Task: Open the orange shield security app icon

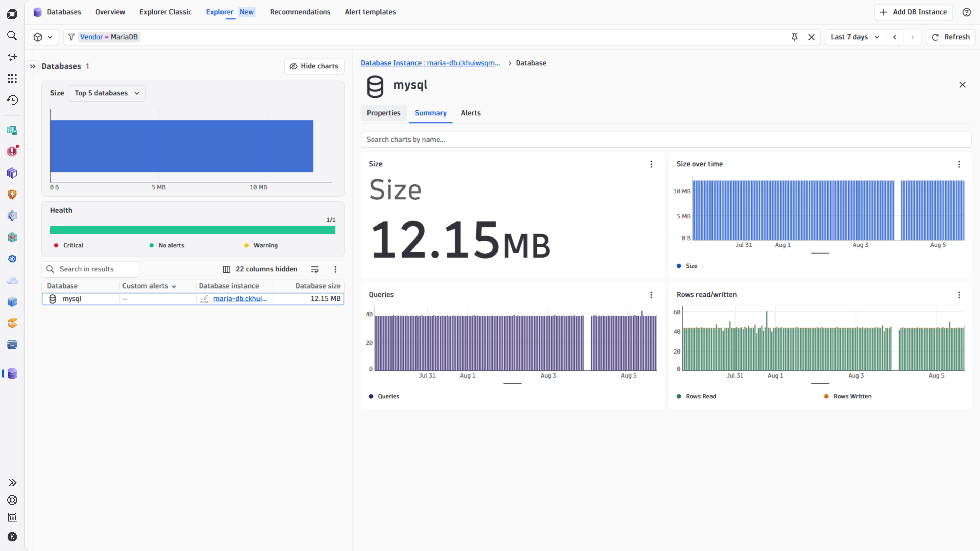Action: 12,194
